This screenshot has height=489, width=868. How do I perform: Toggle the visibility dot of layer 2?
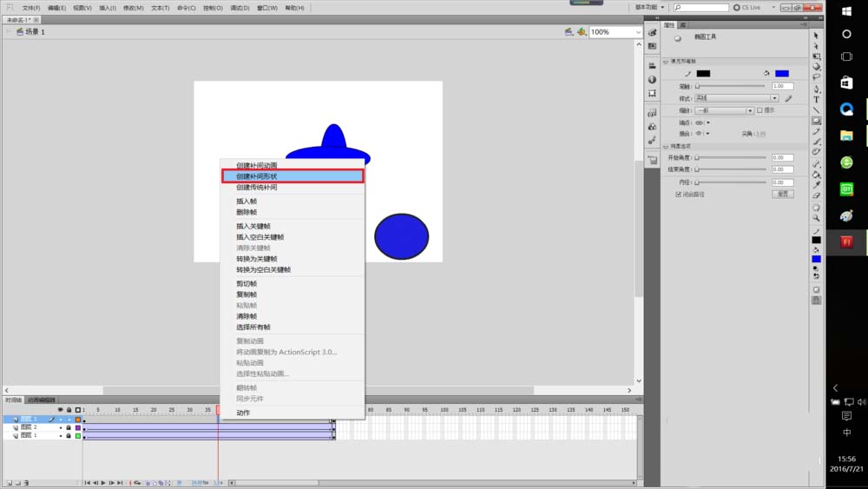tap(61, 427)
